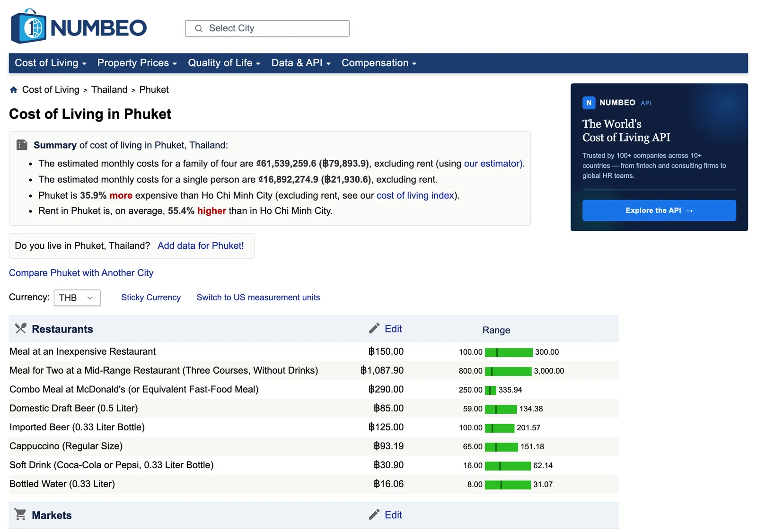Click the Thailand breadcrumb link
This screenshot has width=757, height=532.
109,90
